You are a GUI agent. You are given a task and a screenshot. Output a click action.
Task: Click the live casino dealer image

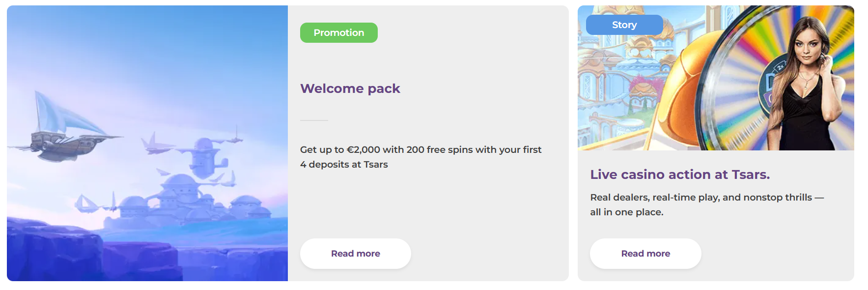[716, 78]
